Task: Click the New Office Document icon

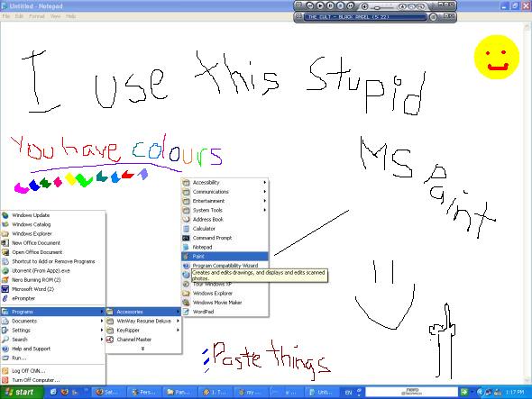Action: point(5,243)
